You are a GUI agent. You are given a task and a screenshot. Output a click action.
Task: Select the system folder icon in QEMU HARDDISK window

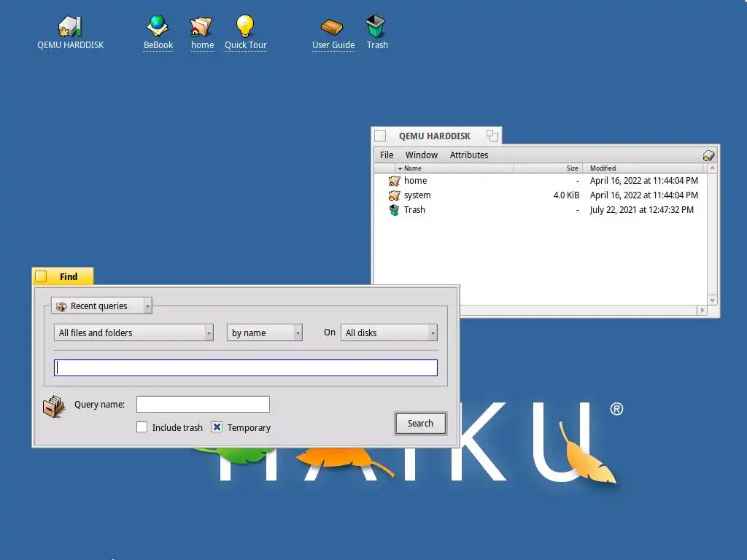tap(395, 195)
